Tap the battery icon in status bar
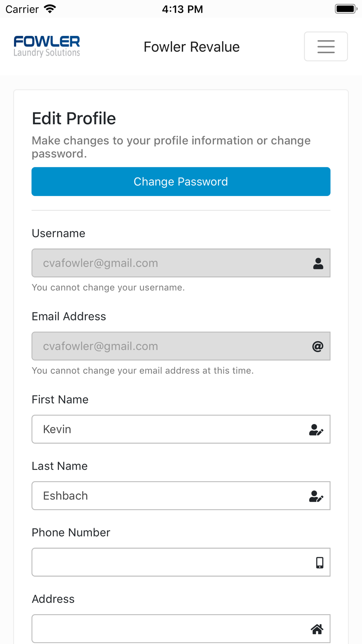 coord(346,9)
